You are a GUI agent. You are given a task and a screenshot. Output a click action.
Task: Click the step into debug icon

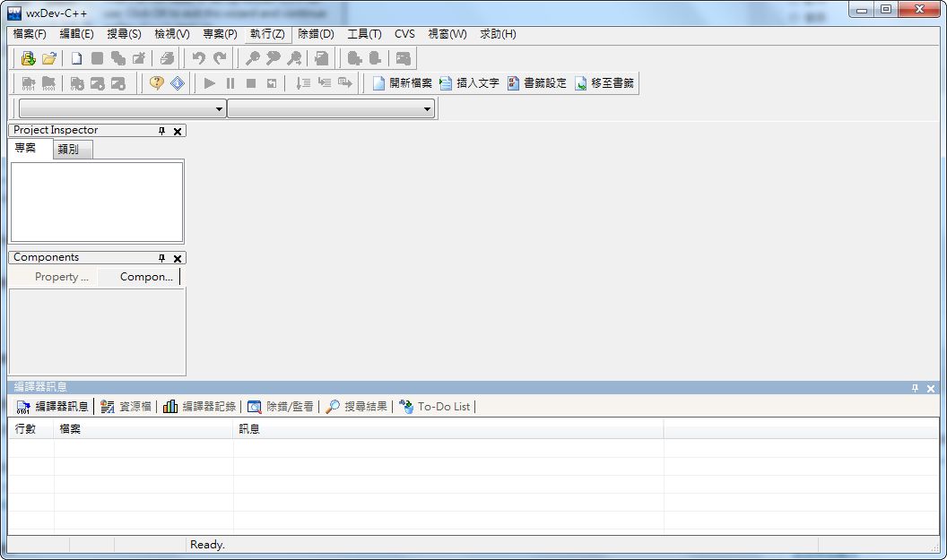pos(325,83)
